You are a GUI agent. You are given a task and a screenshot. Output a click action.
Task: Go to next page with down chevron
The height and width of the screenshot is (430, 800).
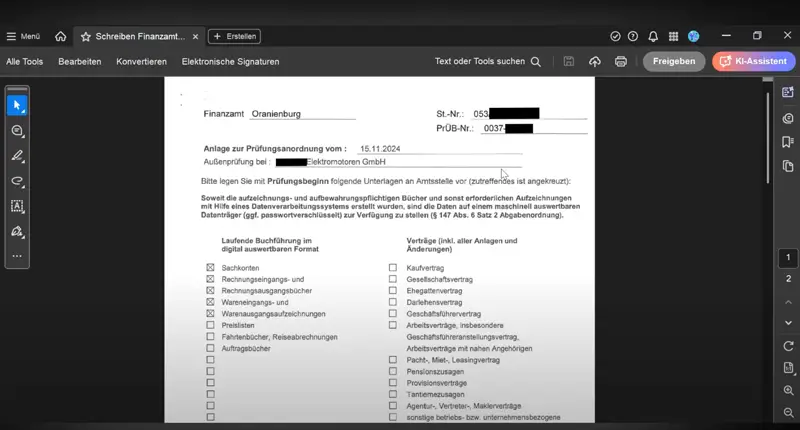pyautogui.click(x=788, y=322)
